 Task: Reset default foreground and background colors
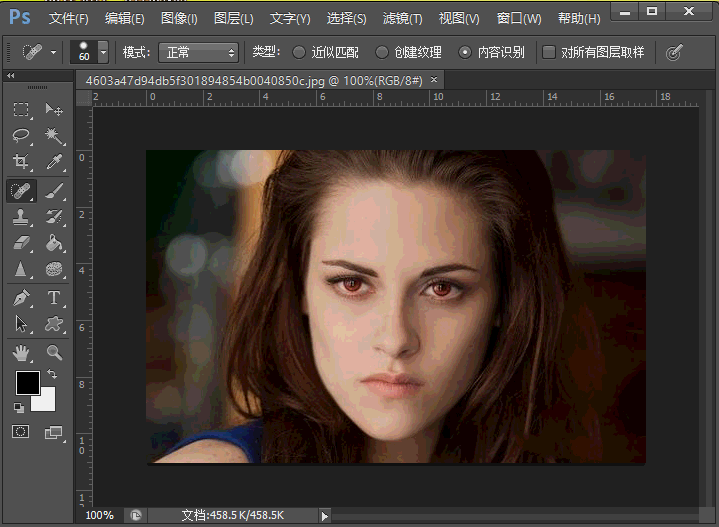click(19, 407)
